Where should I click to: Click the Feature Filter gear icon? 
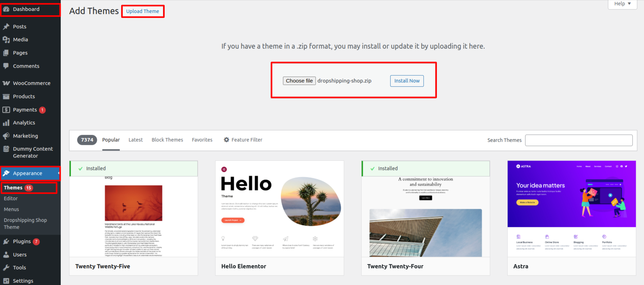point(226,140)
